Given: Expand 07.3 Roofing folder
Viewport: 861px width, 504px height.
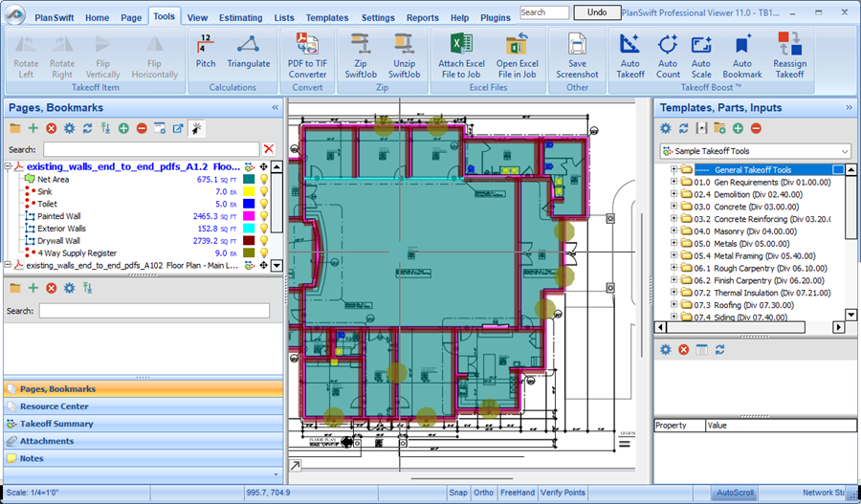Looking at the screenshot, I should point(673,305).
